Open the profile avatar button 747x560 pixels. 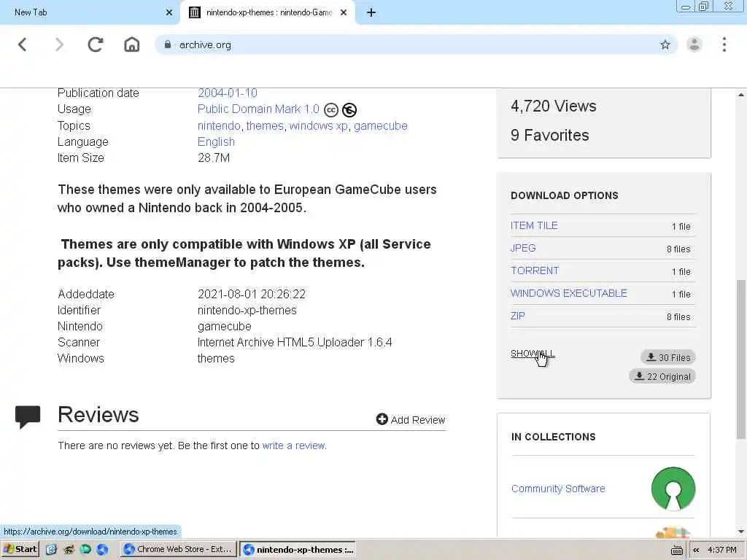(694, 44)
